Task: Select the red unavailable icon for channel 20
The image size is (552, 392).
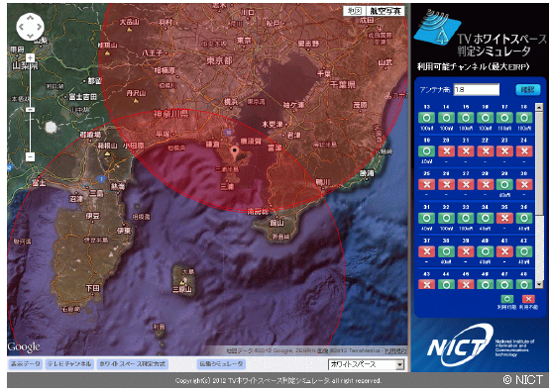Action: pos(446,151)
